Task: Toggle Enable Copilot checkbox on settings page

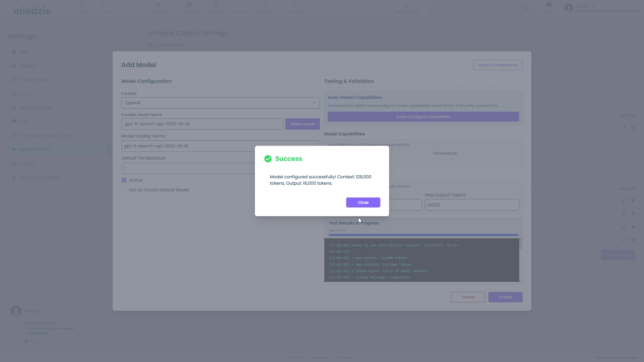Action: (x=151, y=45)
